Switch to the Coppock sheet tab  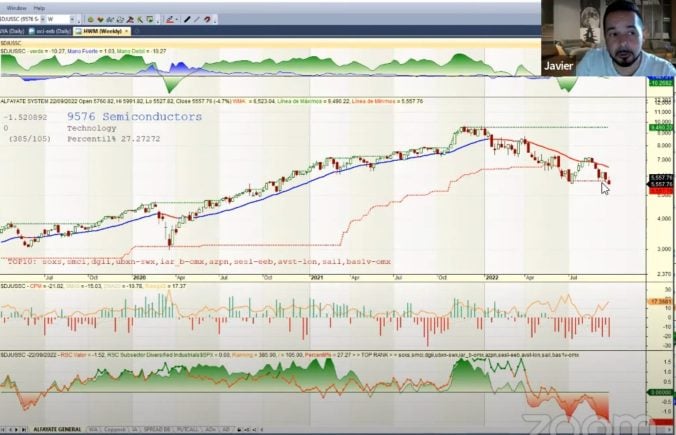pyautogui.click(x=115, y=429)
